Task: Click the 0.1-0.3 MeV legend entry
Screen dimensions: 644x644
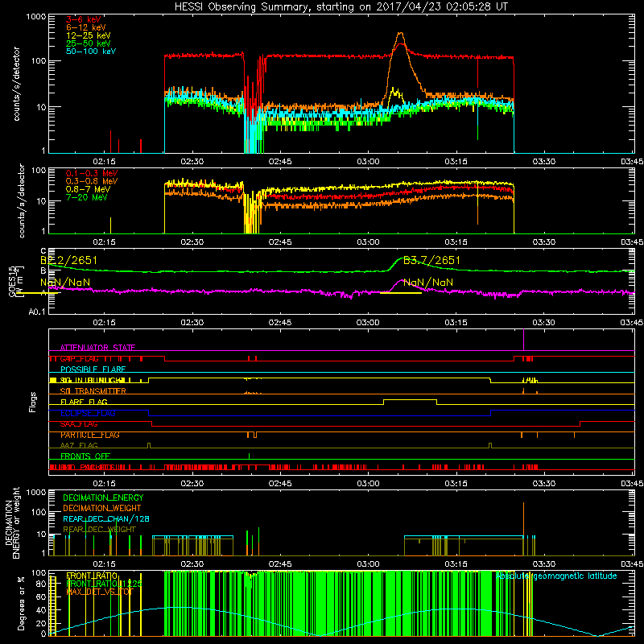Action: pyautogui.click(x=92, y=173)
